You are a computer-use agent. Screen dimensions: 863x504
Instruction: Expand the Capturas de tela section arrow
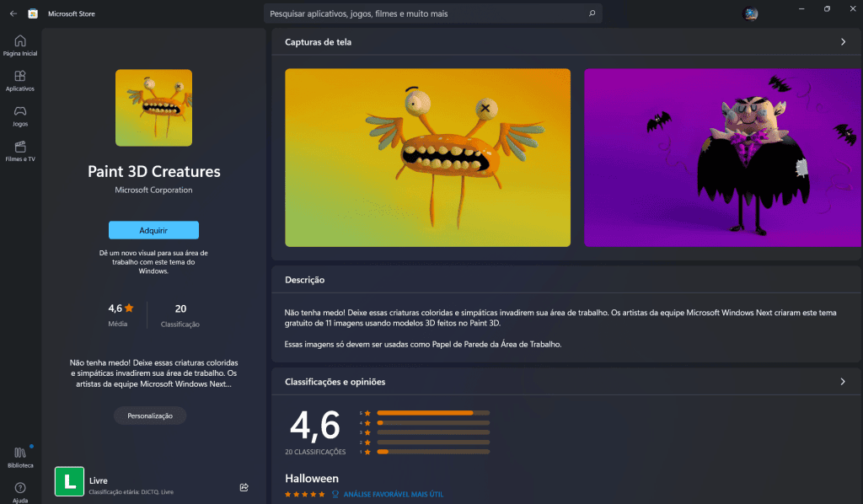(x=843, y=42)
